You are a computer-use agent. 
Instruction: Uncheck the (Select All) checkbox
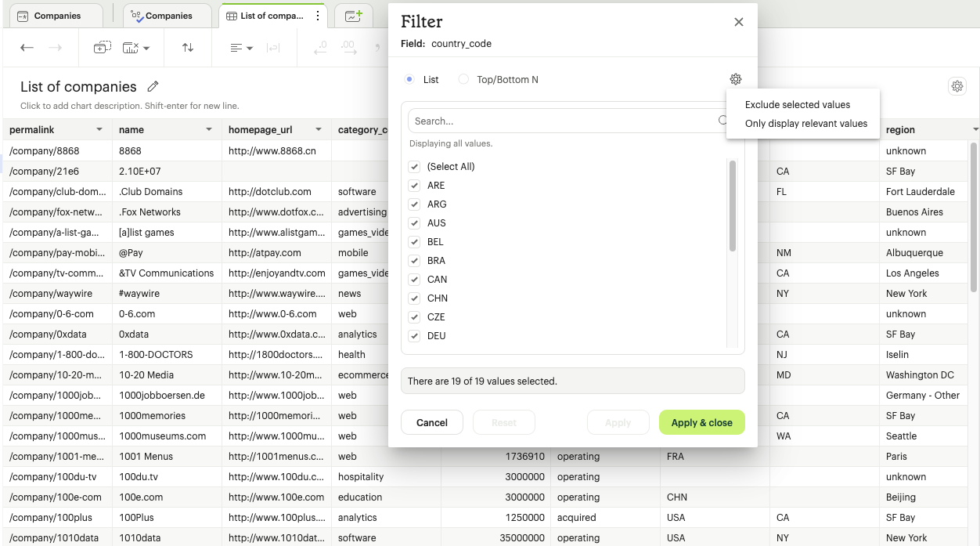pyautogui.click(x=415, y=167)
